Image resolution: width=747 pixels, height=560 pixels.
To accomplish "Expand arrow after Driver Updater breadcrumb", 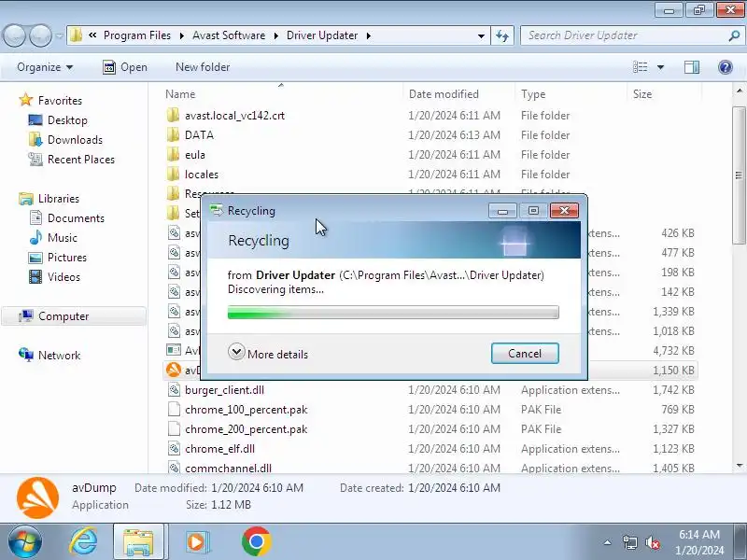I will tap(368, 35).
